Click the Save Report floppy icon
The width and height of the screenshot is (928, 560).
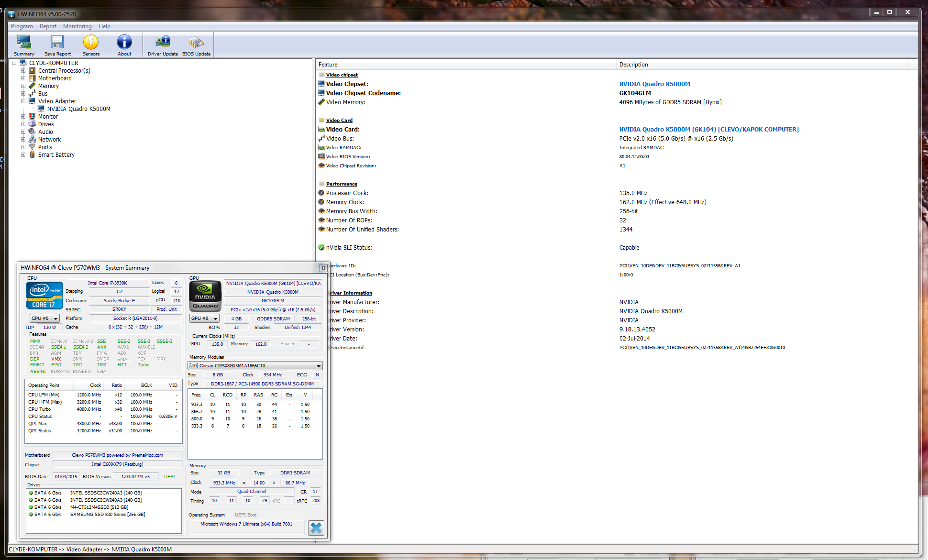coord(57,42)
